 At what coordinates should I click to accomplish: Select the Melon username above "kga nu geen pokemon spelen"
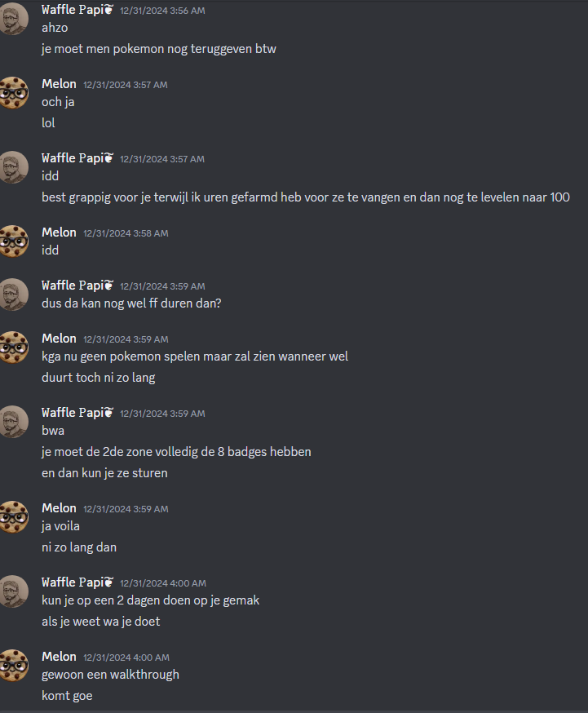click(59, 339)
